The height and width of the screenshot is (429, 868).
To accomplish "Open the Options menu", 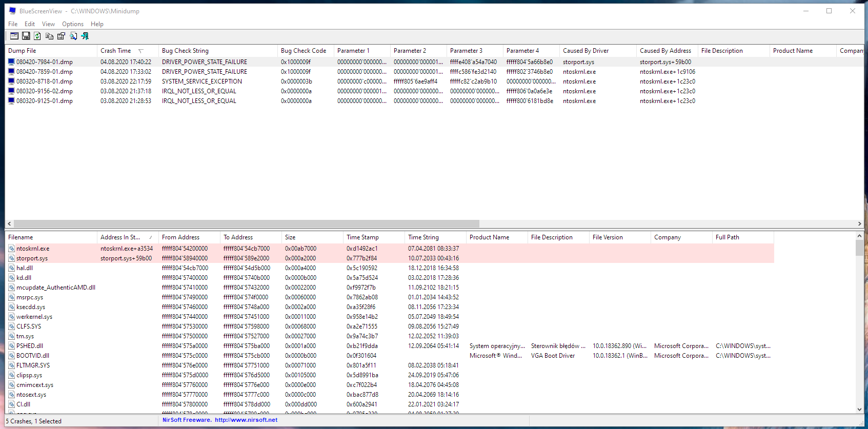I will [x=73, y=24].
